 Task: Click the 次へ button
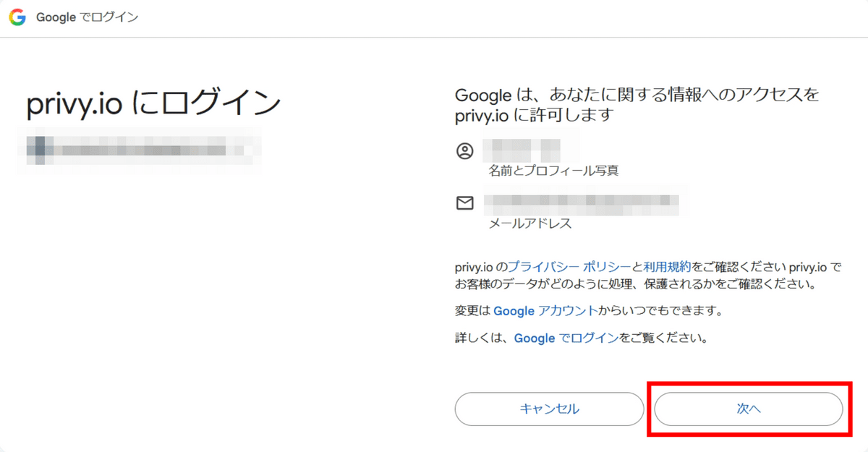(749, 409)
